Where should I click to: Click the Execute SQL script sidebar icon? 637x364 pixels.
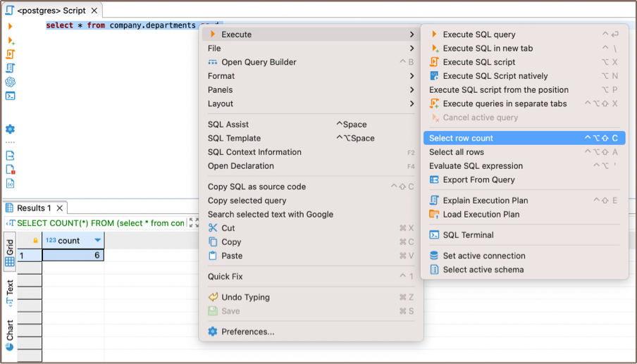click(10, 54)
